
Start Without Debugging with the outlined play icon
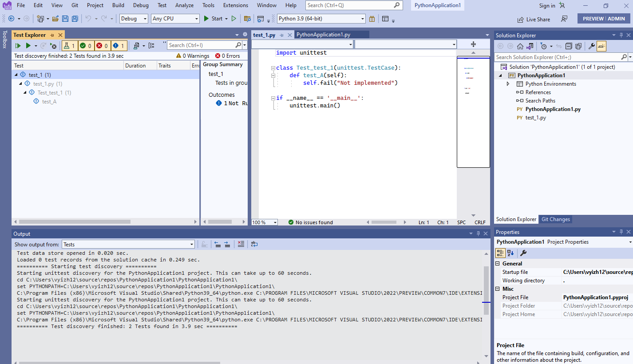coord(234,19)
